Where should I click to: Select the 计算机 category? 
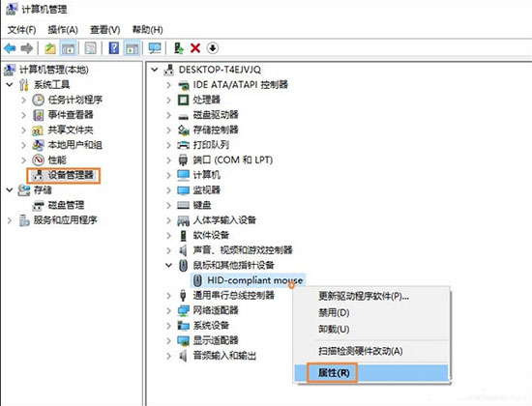coord(207,175)
